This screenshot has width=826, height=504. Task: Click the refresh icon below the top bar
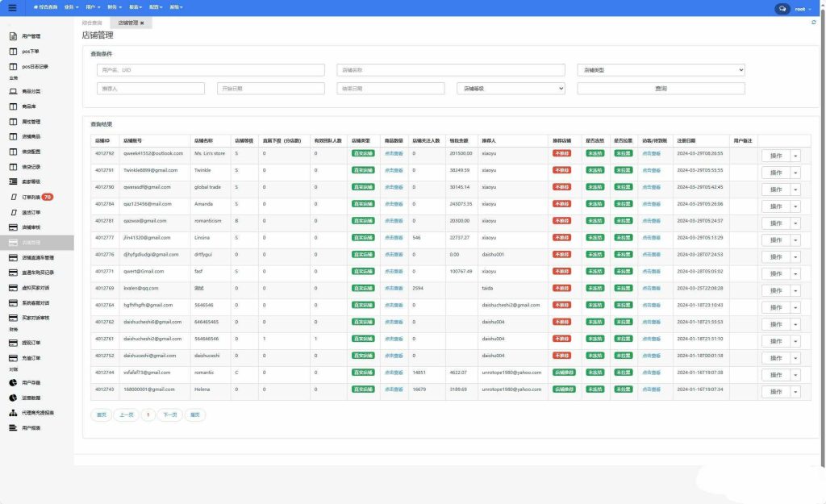pos(813,23)
